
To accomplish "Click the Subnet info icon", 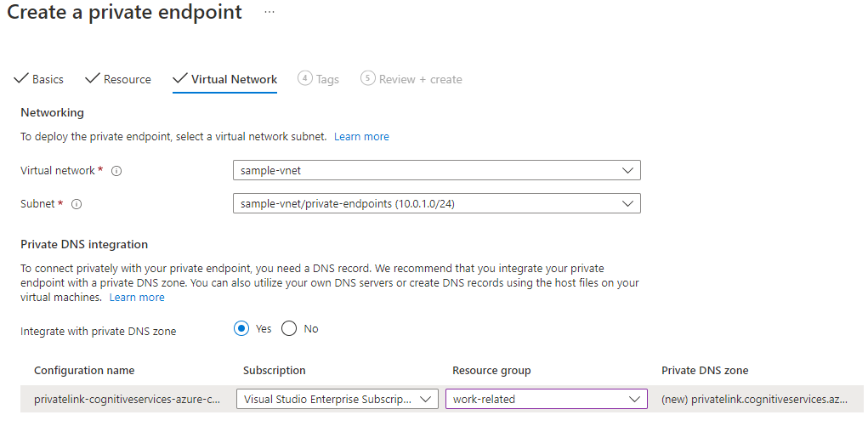I will [x=77, y=204].
